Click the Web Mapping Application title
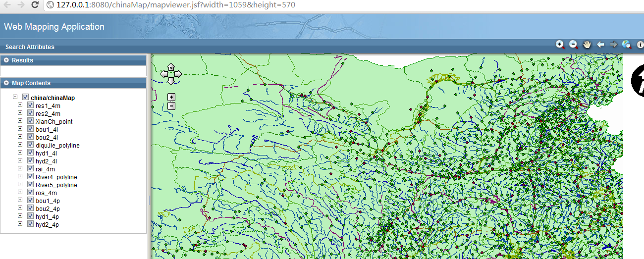644x259 pixels. point(54,27)
